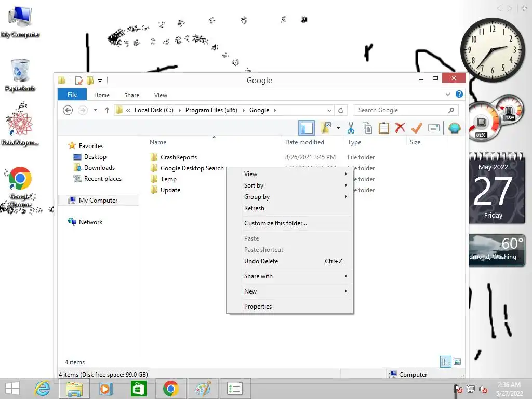Click the Help question mark icon
Screen dimensions: 532x399
pyautogui.click(x=459, y=95)
